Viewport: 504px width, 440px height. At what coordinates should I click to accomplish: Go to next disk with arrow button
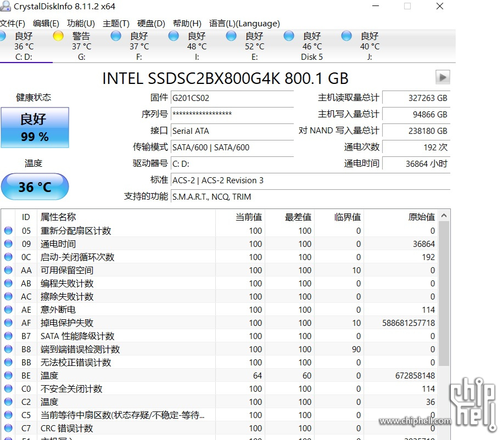point(443,77)
